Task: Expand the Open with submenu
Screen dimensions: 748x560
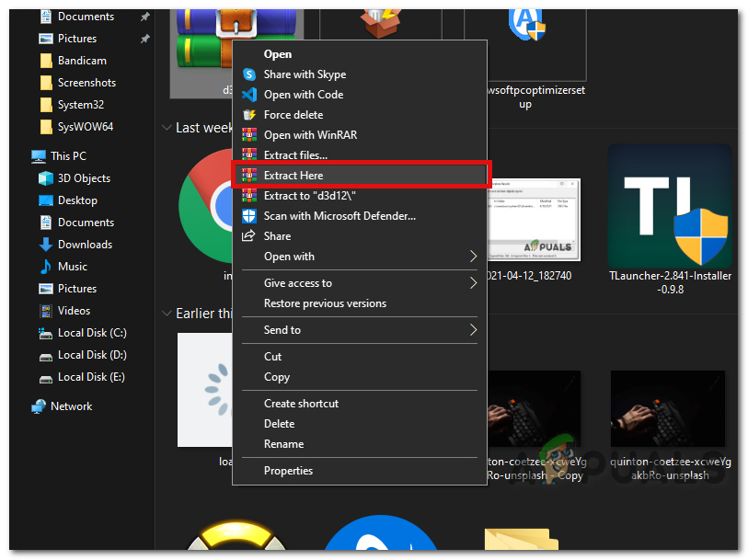Action: [473, 257]
